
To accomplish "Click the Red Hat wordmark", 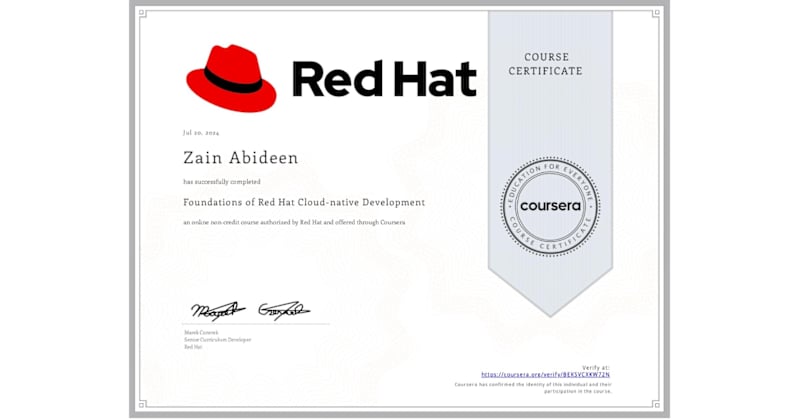I will pyautogui.click(x=384, y=79).
